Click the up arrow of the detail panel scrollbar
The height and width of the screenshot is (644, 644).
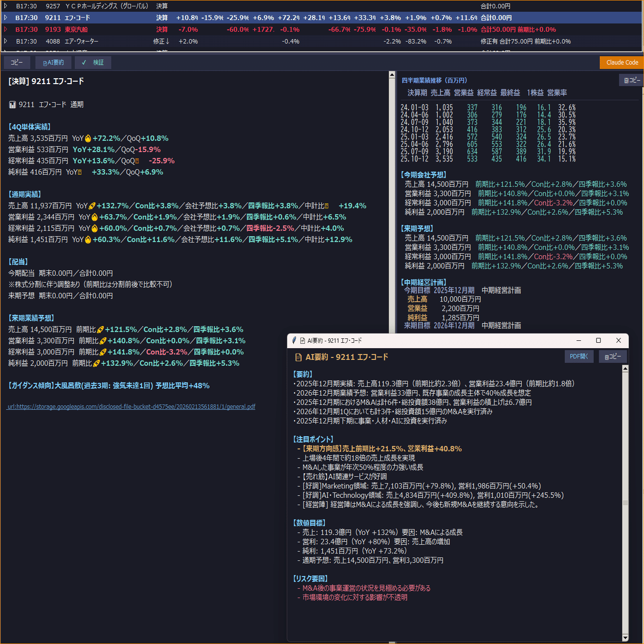pos(392,75)
